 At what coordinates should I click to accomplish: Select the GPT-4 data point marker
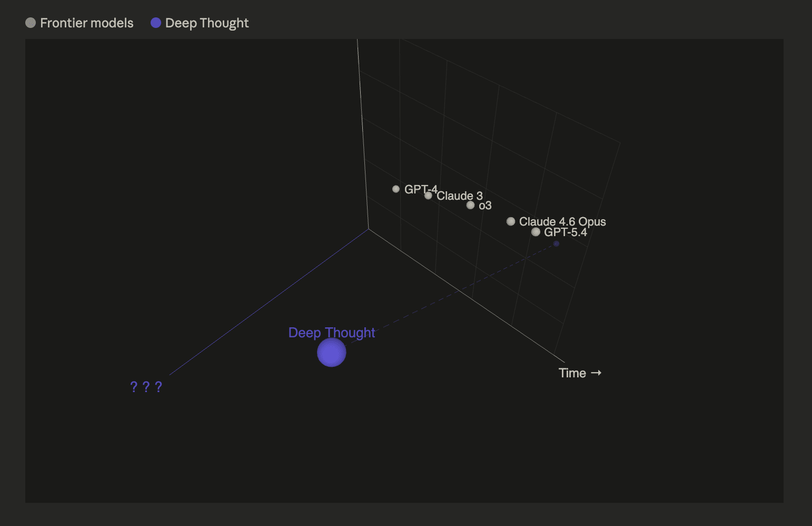coord(396,189)
